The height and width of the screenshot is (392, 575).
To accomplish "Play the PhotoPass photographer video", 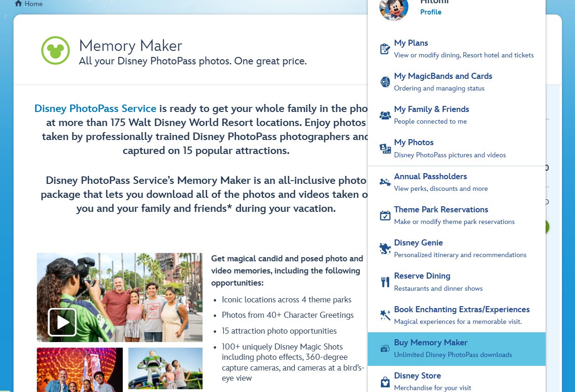I will pyautogui.click(x=62, y=322).
